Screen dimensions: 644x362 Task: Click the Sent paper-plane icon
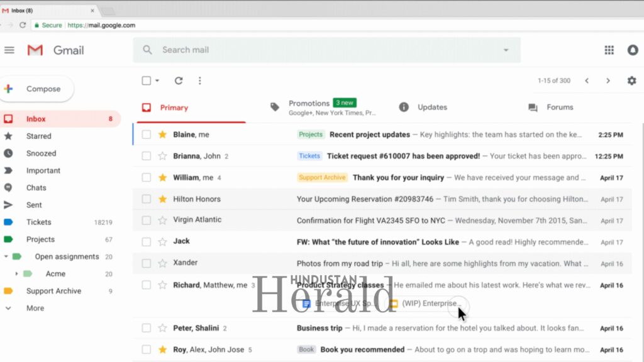coord(8,205)
